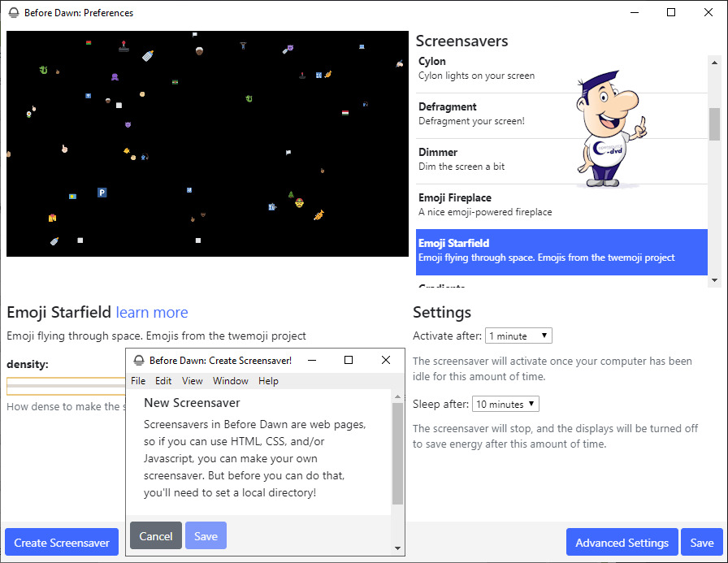Screen dimensions: 728x563
Task: Open the learn more link
Action: pyautogui.click(x=152, y=312)
